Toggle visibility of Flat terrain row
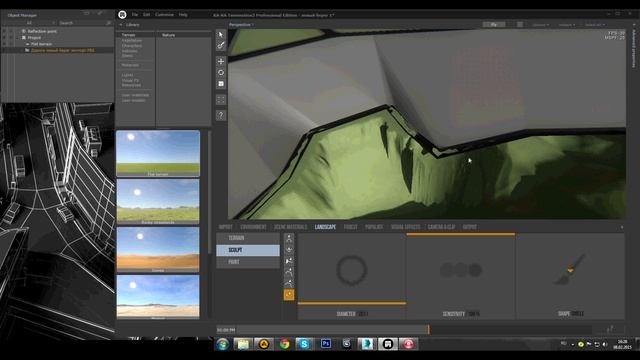Viewport: 640px width, 360px height. (4, 44)
